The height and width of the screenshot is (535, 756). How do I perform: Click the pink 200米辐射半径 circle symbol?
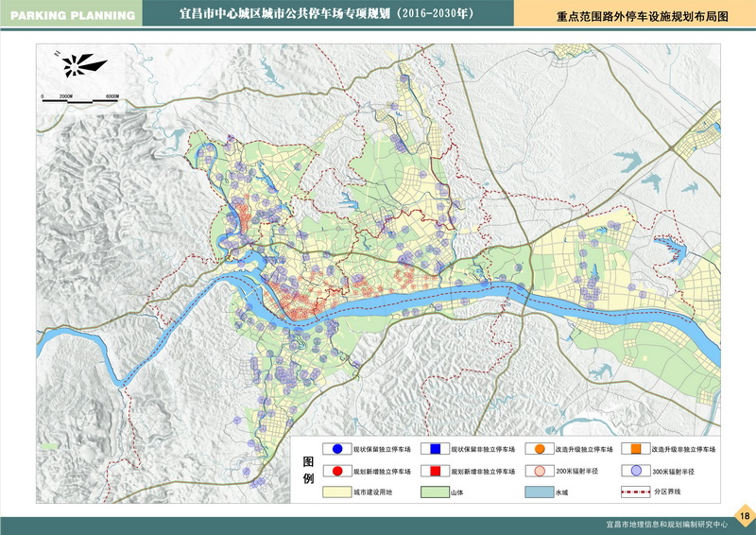[538, 470]
